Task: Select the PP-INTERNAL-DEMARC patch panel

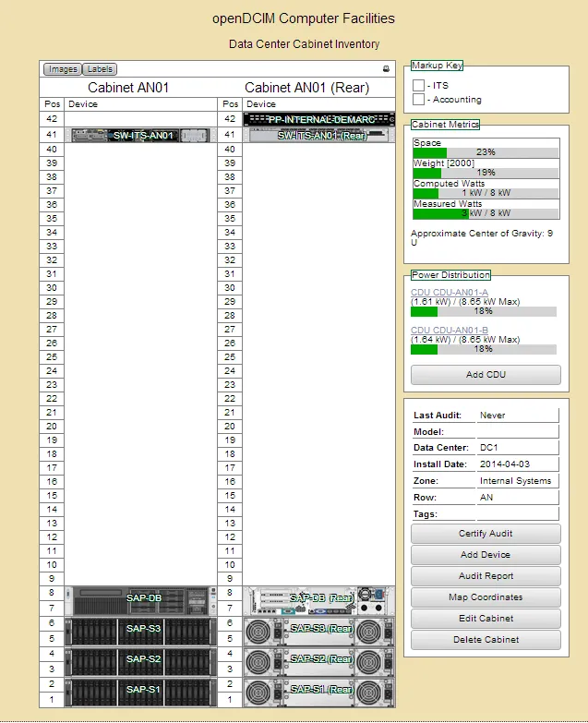Action: (318, 120)
